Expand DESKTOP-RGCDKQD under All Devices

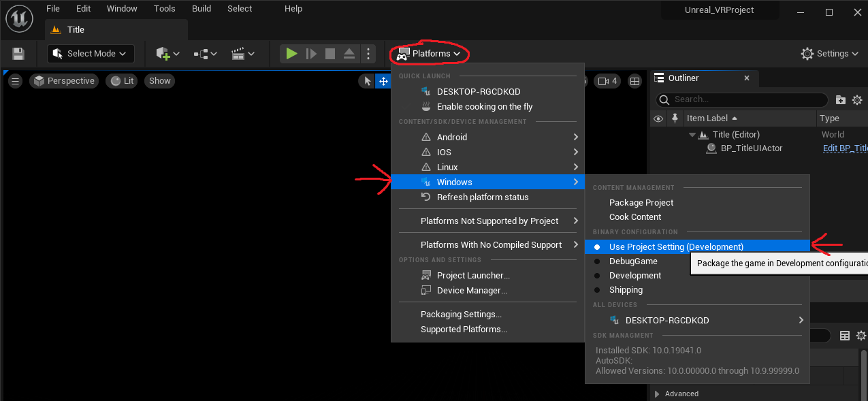click(x=697, y=320)
